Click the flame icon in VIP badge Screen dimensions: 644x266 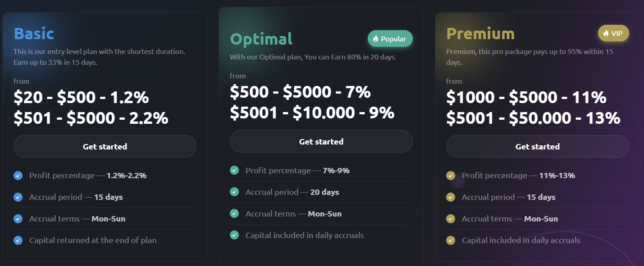point(606,33)
